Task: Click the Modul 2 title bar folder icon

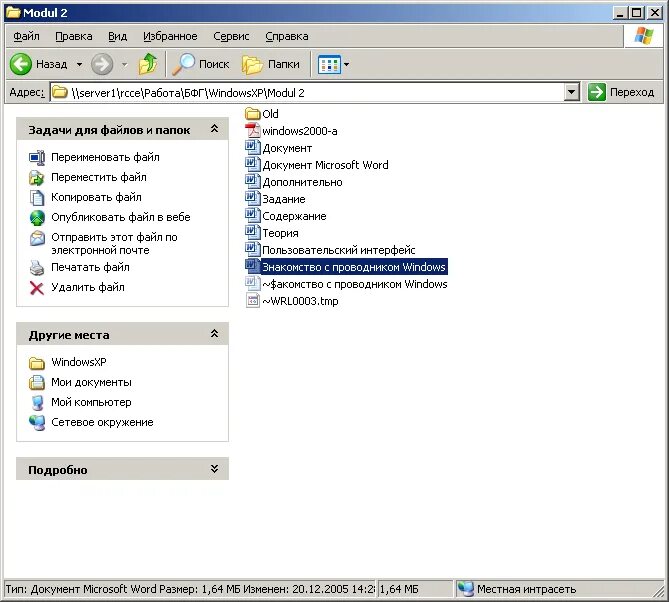Action: click(13, 13)
